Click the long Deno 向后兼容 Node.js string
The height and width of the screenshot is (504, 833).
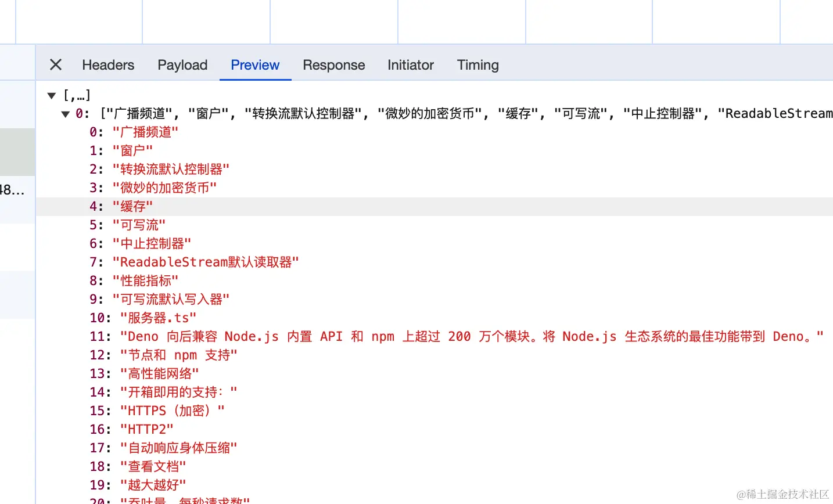[x=472, y=336]
